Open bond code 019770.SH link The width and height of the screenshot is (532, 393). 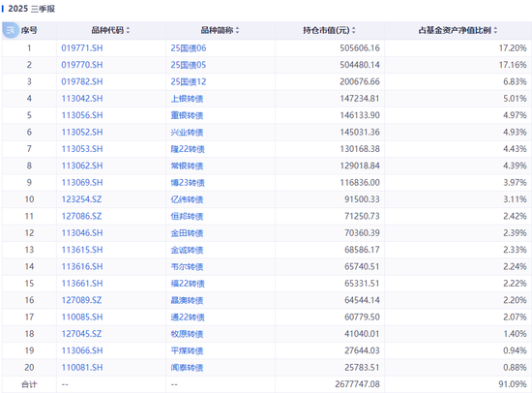coord(82,65)
